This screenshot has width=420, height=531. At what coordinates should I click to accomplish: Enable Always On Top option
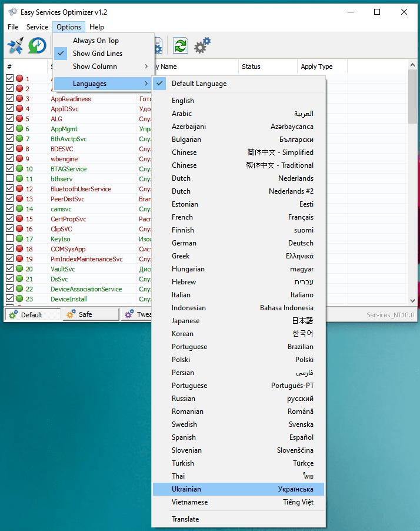click(102, 41)
